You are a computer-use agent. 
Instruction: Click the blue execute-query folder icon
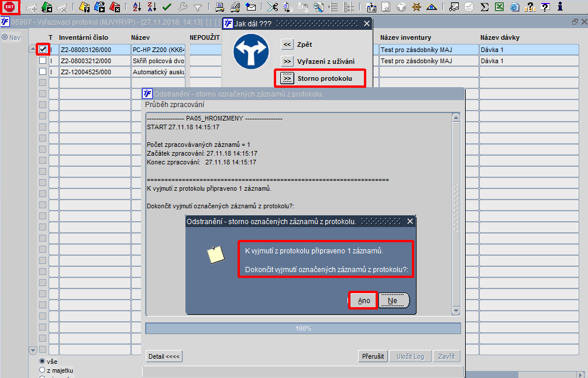99,7
